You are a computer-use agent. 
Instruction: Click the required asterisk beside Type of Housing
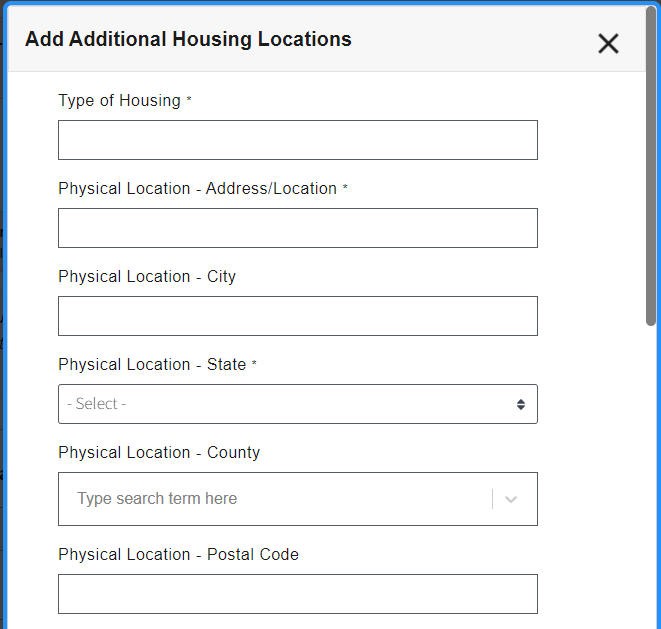(189, 101)
